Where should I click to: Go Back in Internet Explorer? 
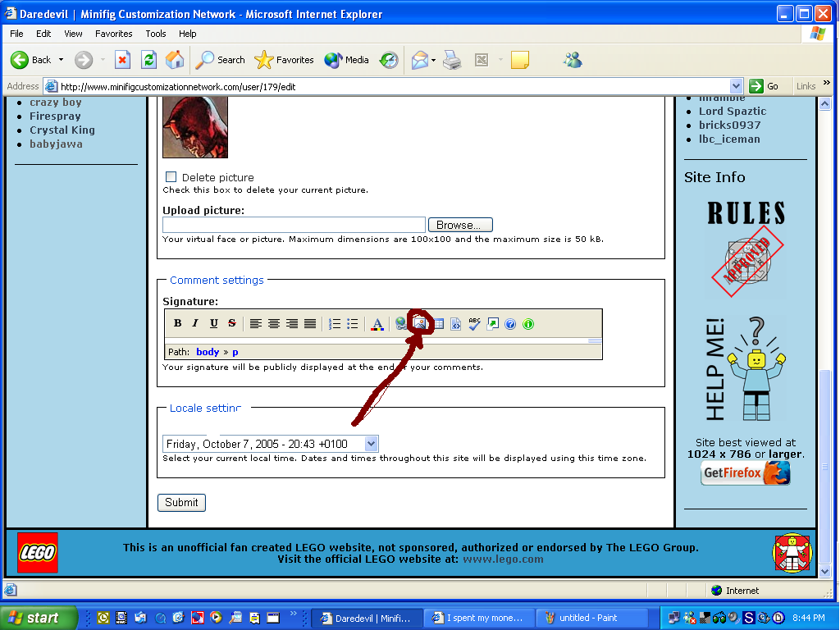click(31, 59)
